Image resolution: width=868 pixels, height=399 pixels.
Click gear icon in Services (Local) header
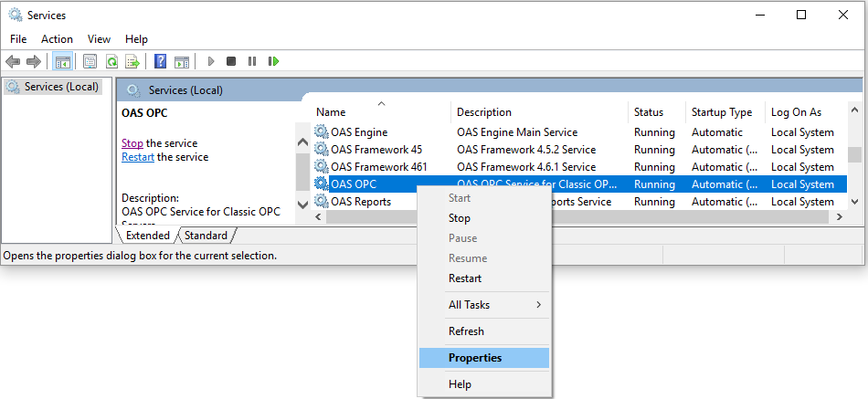132,90
